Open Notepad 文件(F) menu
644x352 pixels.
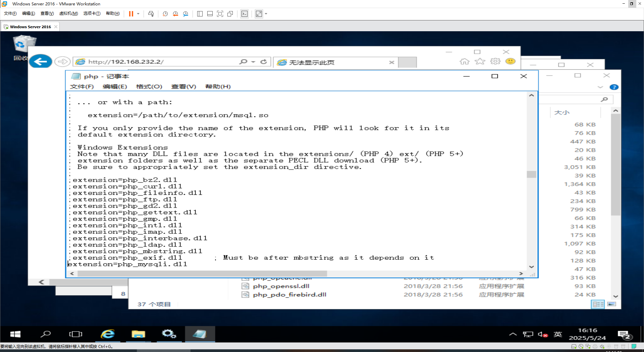[82, 87]
